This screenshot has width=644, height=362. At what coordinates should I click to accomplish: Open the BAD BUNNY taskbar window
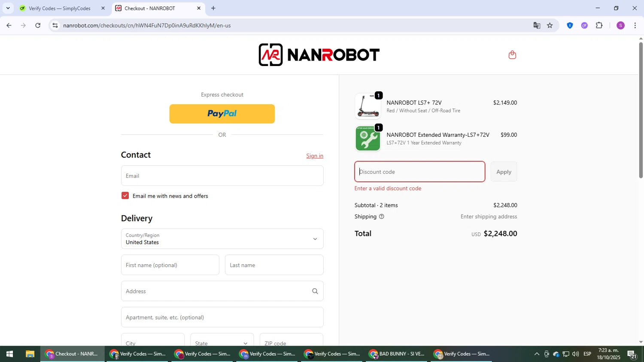click(397, 354)
